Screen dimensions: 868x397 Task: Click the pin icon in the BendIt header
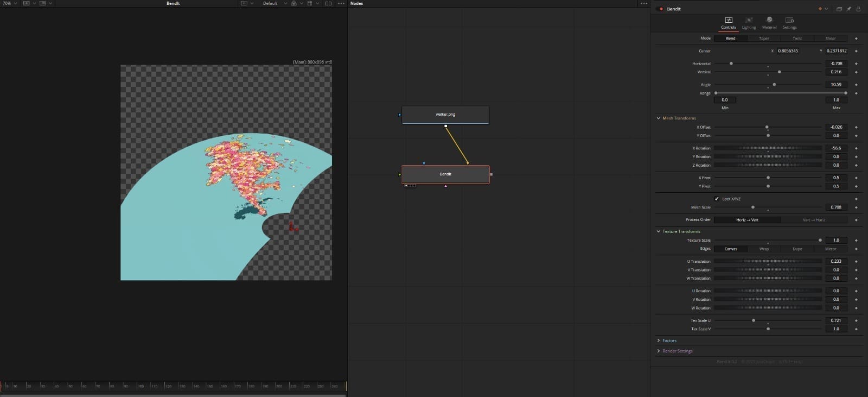(x=849, y=9)
